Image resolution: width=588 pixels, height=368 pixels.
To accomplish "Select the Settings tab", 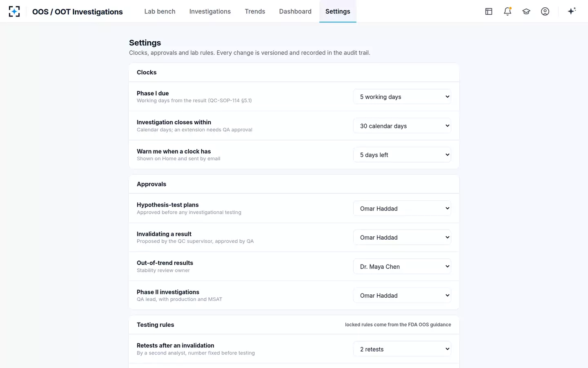I will pyautogui.click(x=338, y=11).
